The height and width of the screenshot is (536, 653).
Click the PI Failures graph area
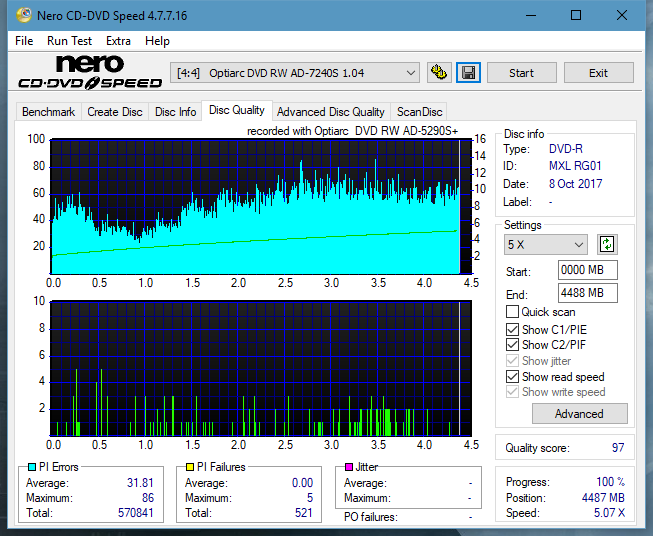click(x=261, y=368)
